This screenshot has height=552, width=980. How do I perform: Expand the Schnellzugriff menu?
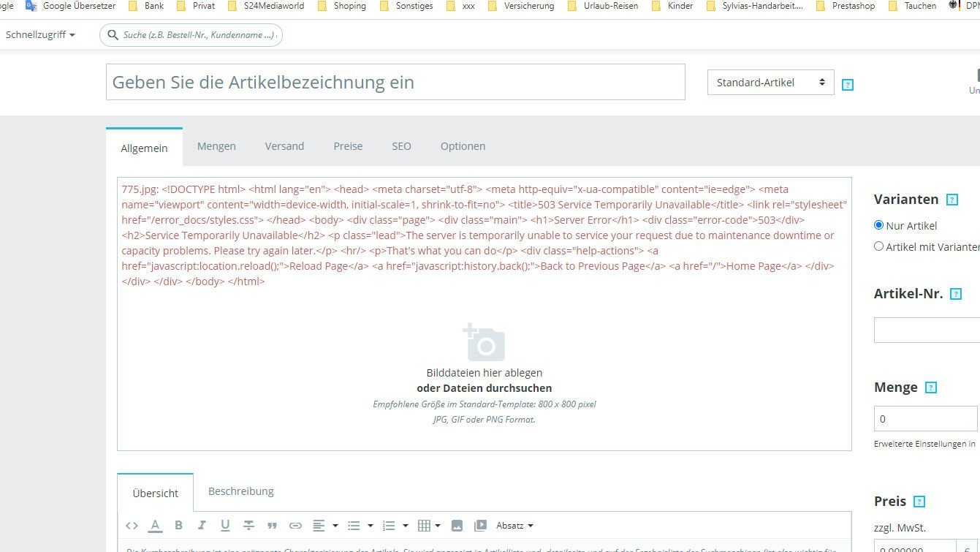pyautogui.click(x=40, y=34)
